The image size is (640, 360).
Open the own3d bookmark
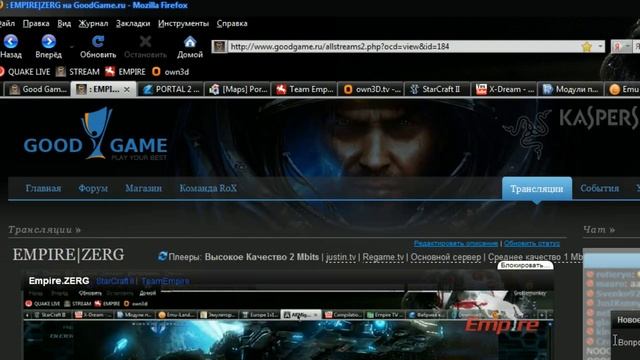tap(171, 72)
